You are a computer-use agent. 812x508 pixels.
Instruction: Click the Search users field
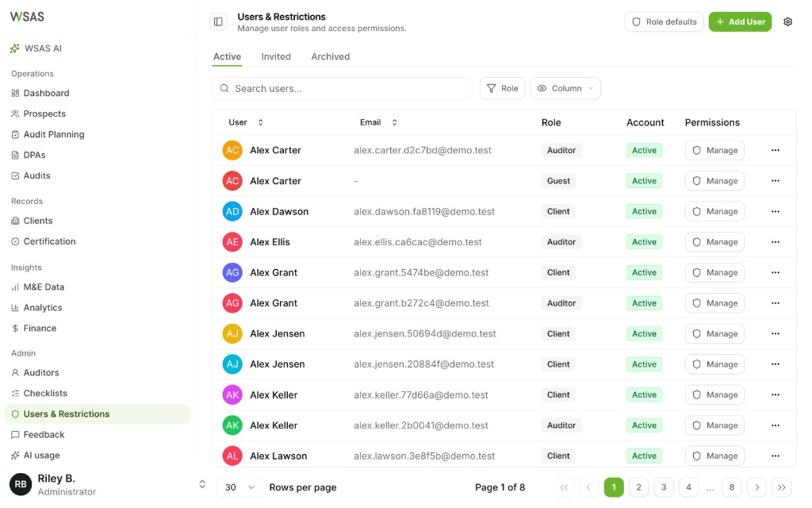[x=342, y=89]
